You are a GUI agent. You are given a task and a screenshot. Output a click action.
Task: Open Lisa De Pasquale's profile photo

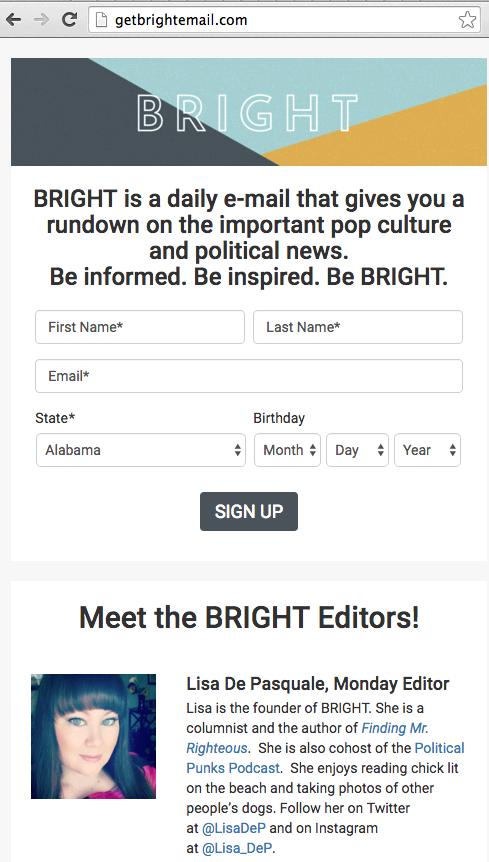point(93,736)
